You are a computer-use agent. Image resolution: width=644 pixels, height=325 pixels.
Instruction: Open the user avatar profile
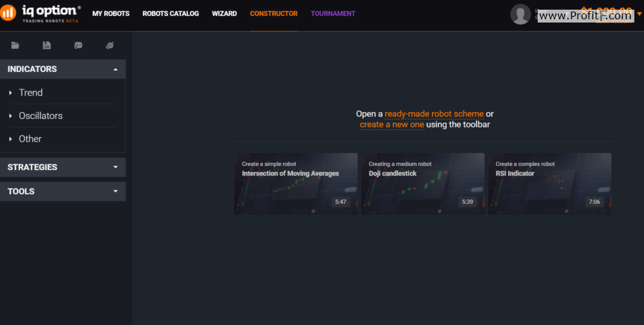520,14
